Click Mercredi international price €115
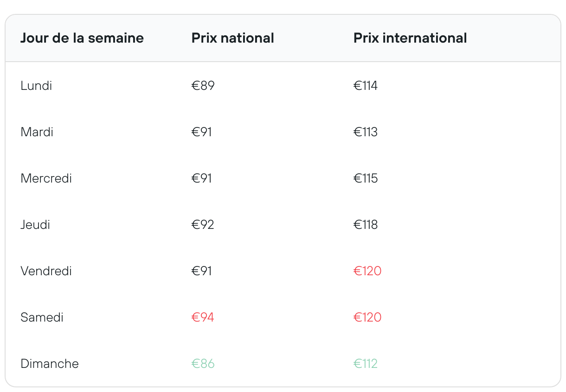 point(366,178)
